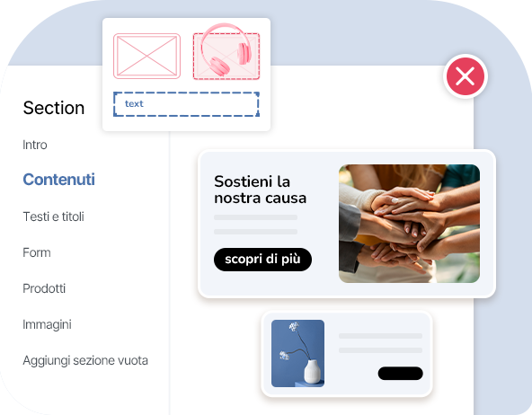Select the placeholder text lines under heading
532x415 pixels.
click(x=255, y=225)
